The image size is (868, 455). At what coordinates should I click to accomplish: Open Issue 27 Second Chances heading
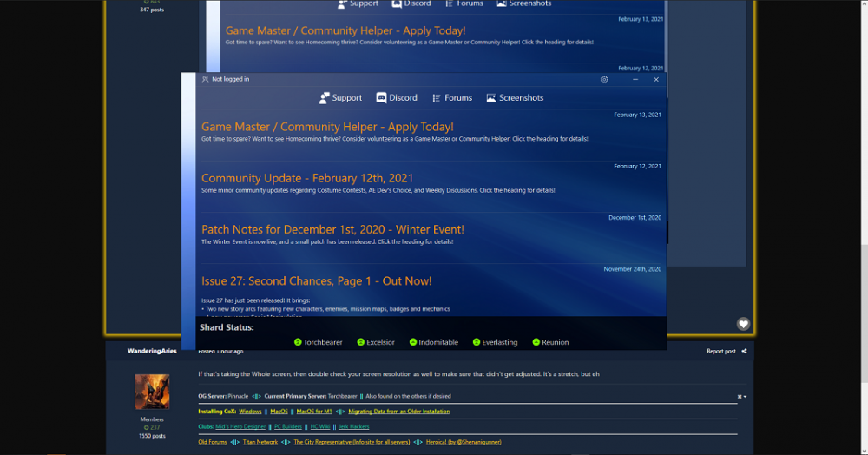click(316, 281)
